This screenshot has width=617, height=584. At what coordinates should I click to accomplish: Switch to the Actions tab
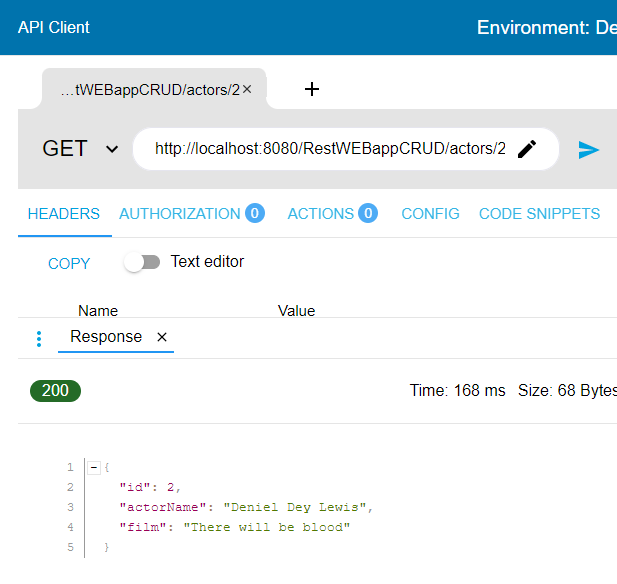(x=333, y=214)
